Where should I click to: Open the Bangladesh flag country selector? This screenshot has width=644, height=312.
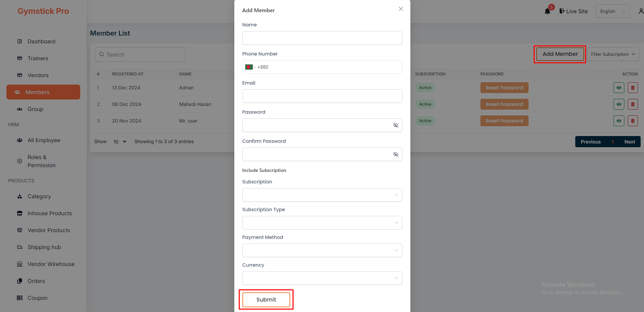pyautogui.click(x=250, y=67)
